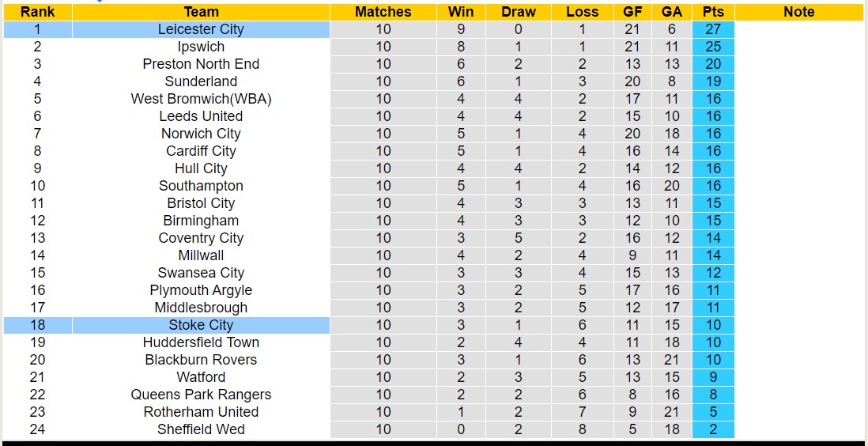This screenshot has width=868, height=446.
Task: Open the Ipswich team row link
Action: tap(201, 47)
